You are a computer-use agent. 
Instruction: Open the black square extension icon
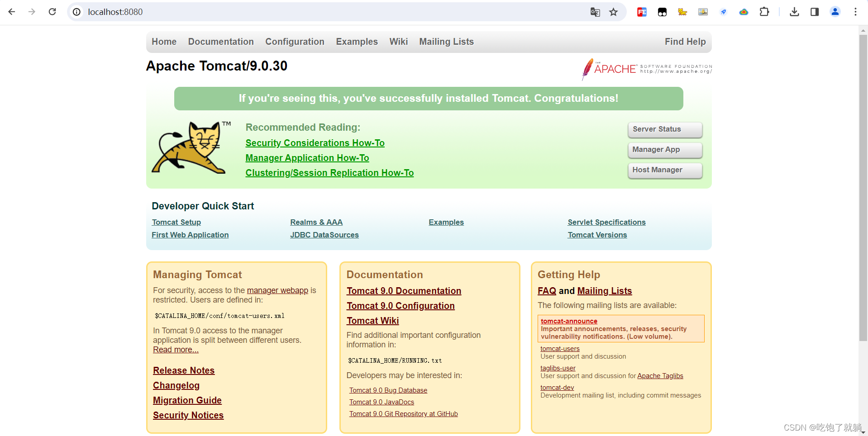662,12
